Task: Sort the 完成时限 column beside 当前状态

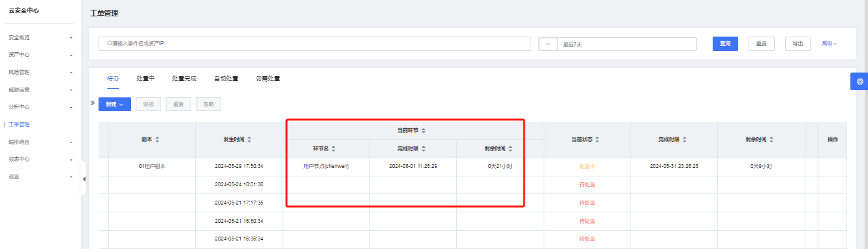Action: tap(685, 140)
